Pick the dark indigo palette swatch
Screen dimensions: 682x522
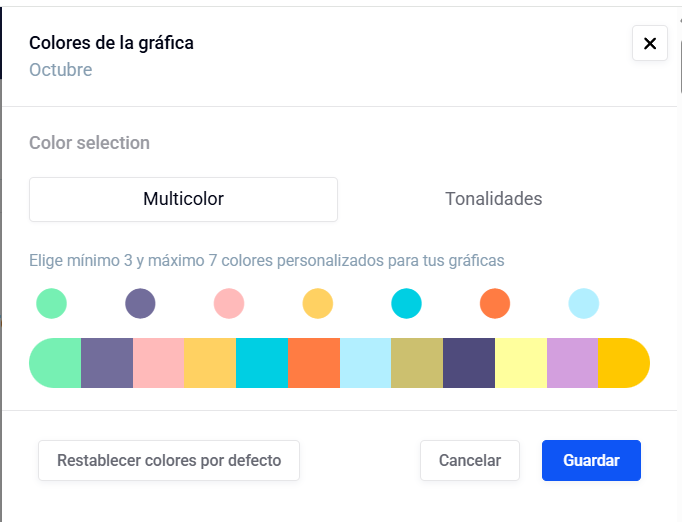469,362
